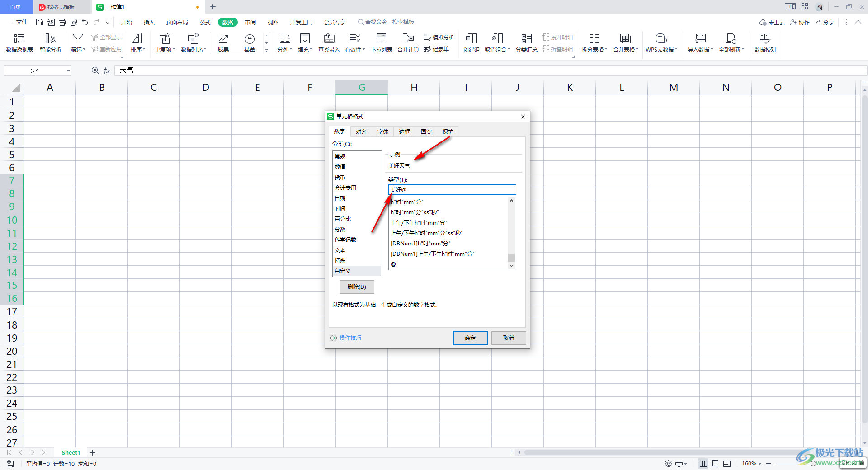Switch to the 公式 ribbon tab

coord(205,22)
